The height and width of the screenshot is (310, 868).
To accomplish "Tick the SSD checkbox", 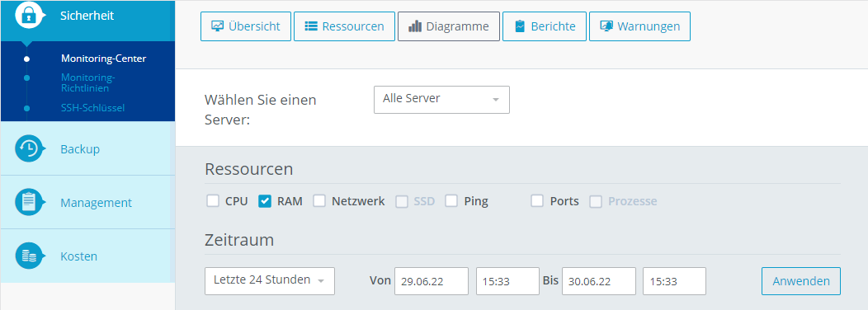I will pos(401,201).
